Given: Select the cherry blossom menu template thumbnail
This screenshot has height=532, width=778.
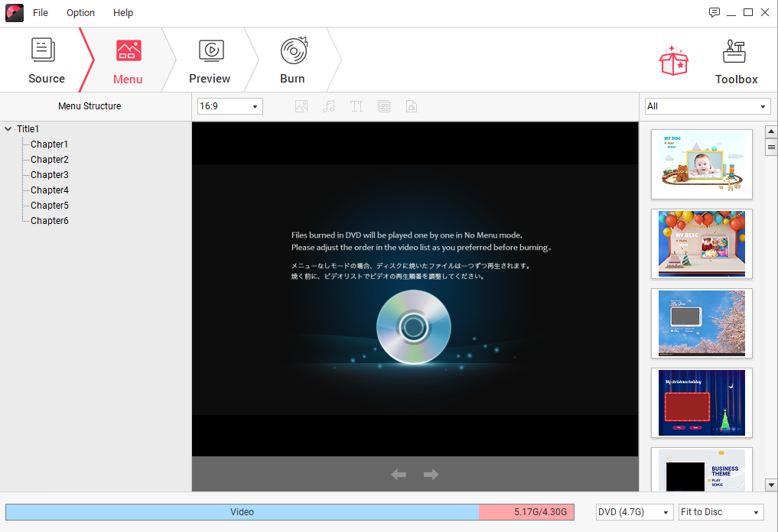Looking at the screenshot, I should pos(702,323).
